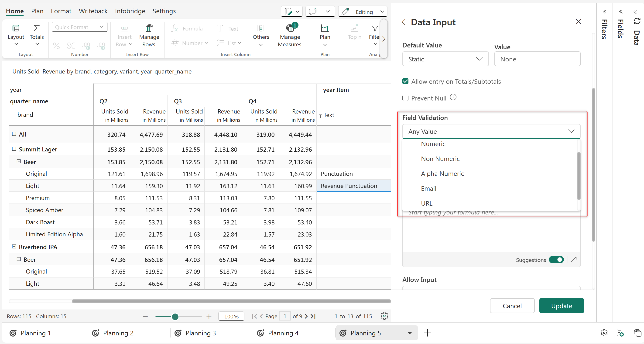Open the Manage Rows tool
This screenshot has width=644, height=344.
point(149,28)
